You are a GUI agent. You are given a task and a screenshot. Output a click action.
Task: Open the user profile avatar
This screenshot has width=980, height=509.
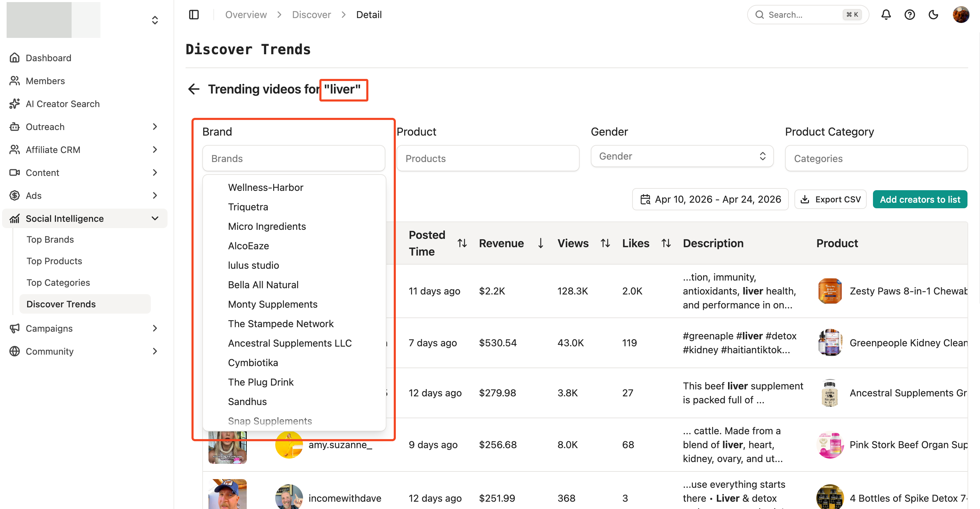[961, 15]
